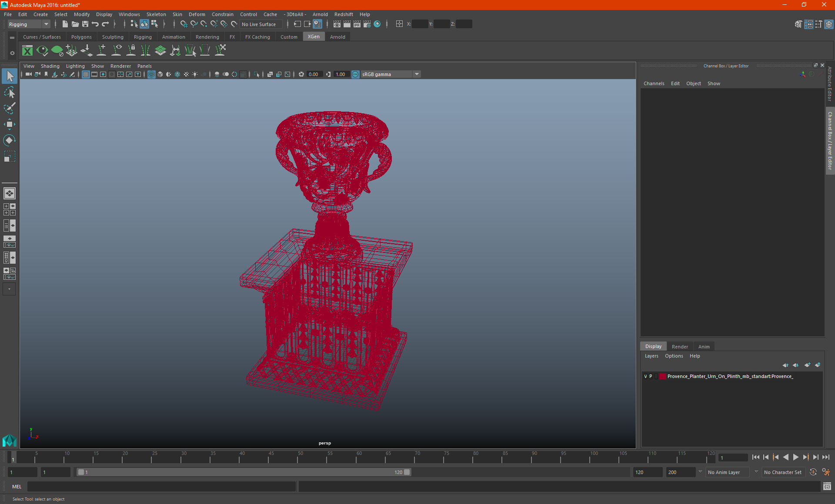
Task: Open render settings clapperboard gear icon
Action: tap(367, 24)
